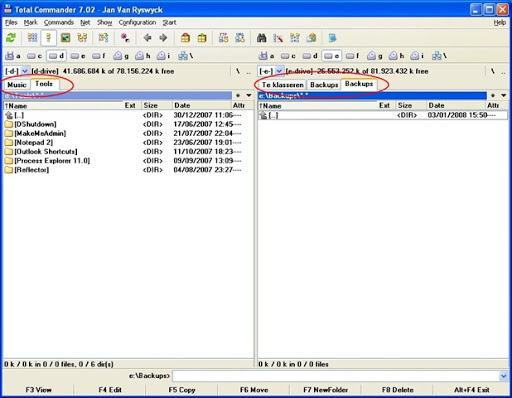This screenshot has width=512, height=398.
Task: Select floppy drive a in right drive bar
Action: pos(267,56)
